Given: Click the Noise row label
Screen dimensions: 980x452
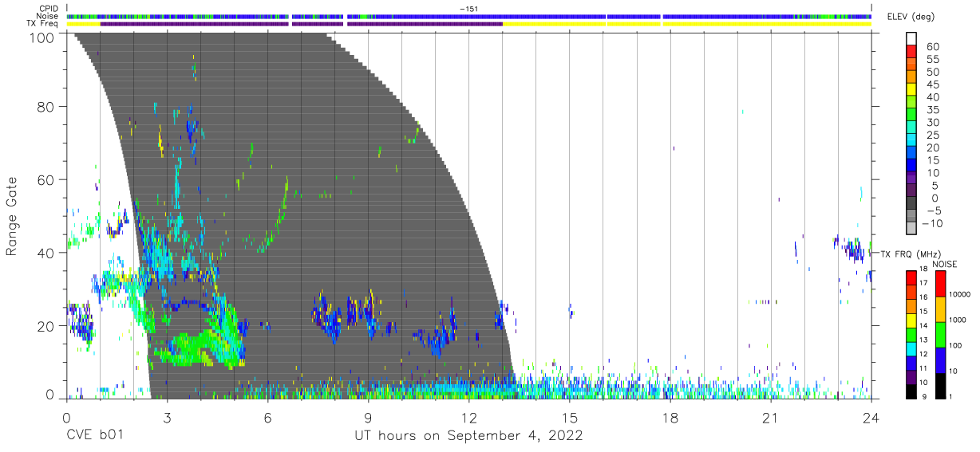Looking at the screenshot, I should 49,16.
